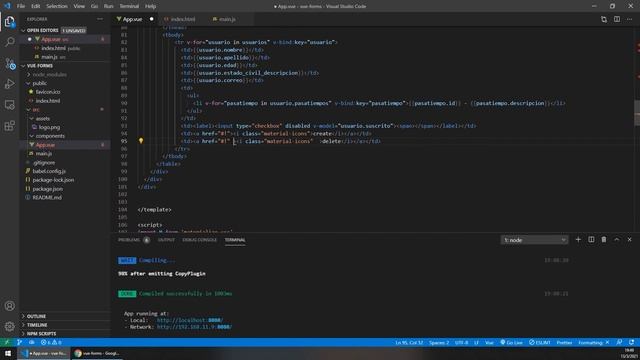Create a new terminal with plus icon
The height and width of the screenshot is (360, 640).
coord(578,240)
